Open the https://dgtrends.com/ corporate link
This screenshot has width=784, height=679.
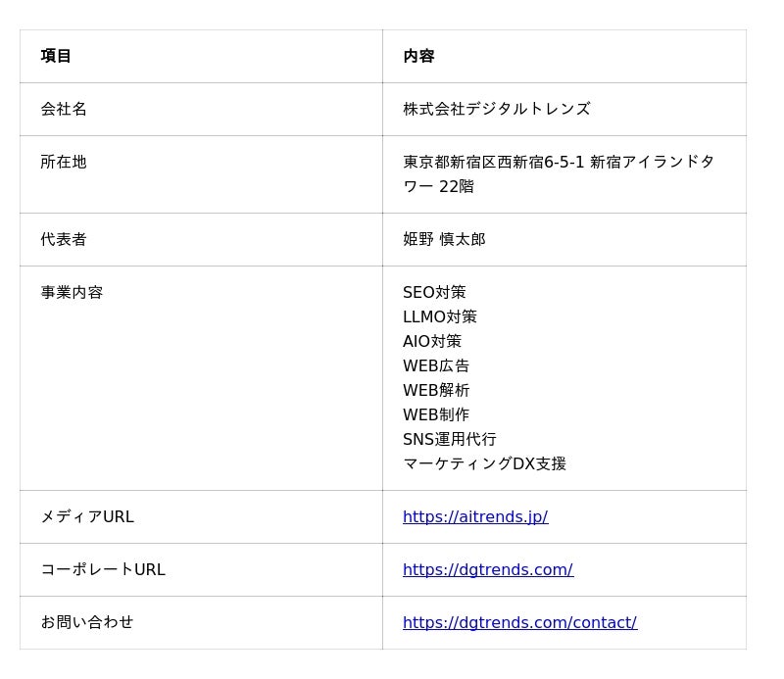point(488,569)
